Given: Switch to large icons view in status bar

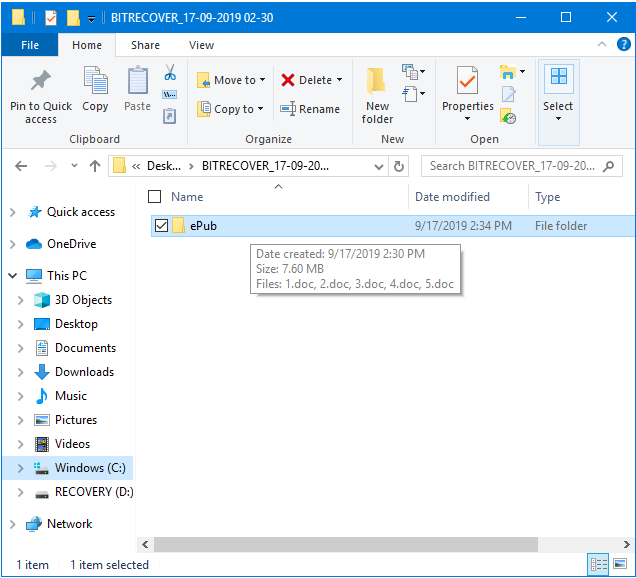Looking at the screenshot, I should click(x=620, y=564).
